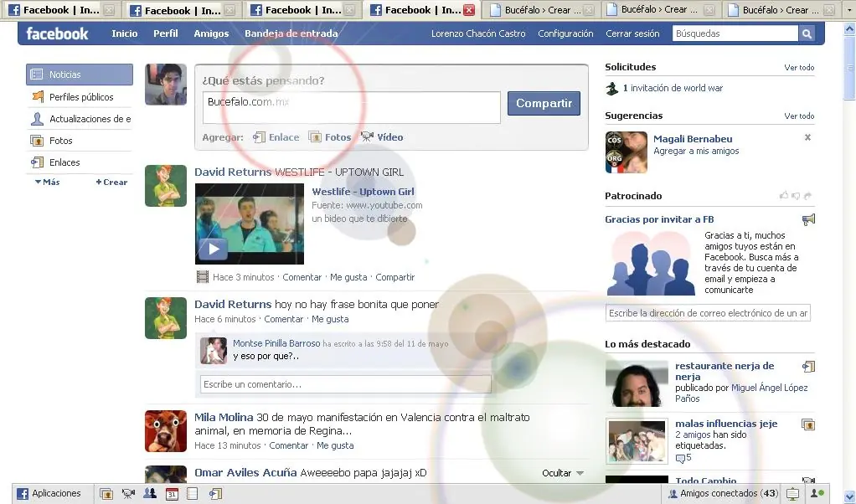Thumbs up the sponsored ad
The width and height of the screenshot is (856, 504).
[784, 196]
